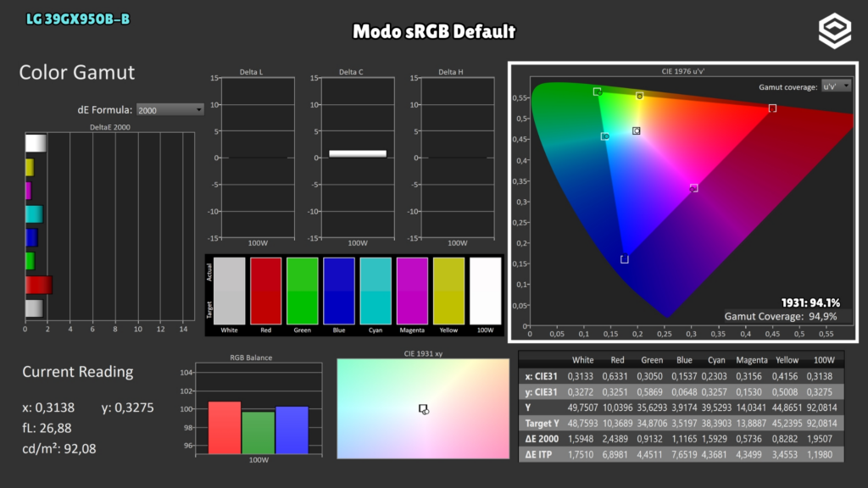
Task: Click the Modo sRGB Default heading
Action: tap(434, 31)
